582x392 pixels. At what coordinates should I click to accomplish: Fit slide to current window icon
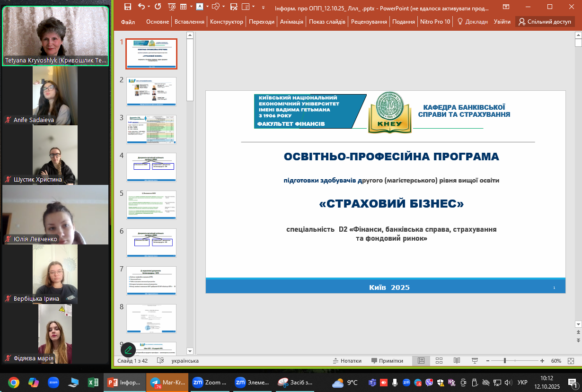pyautogui.click(x=571, y=361)
